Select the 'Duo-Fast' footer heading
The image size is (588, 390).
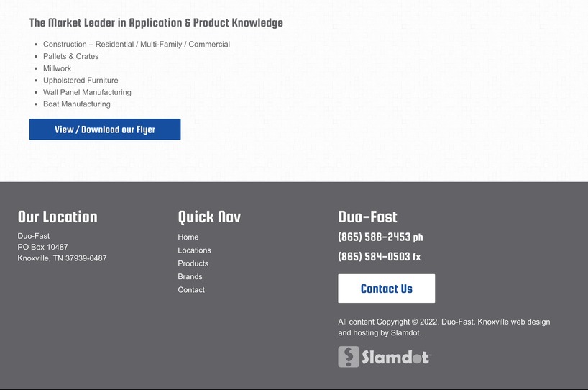(367, 217)
